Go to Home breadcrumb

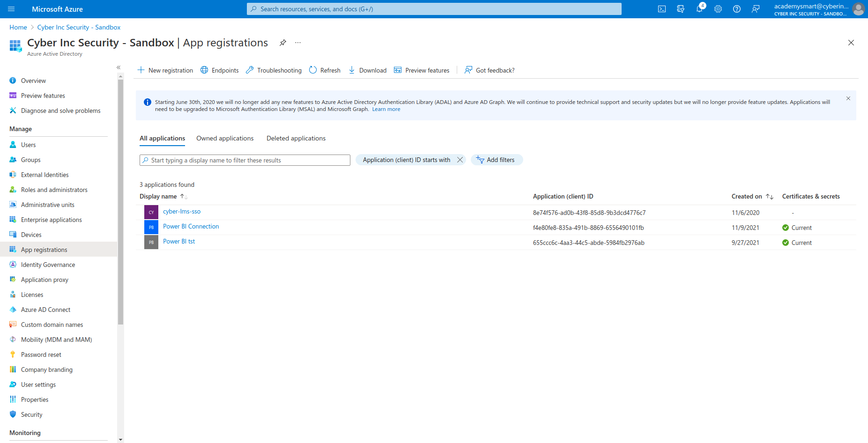point(18,27)
